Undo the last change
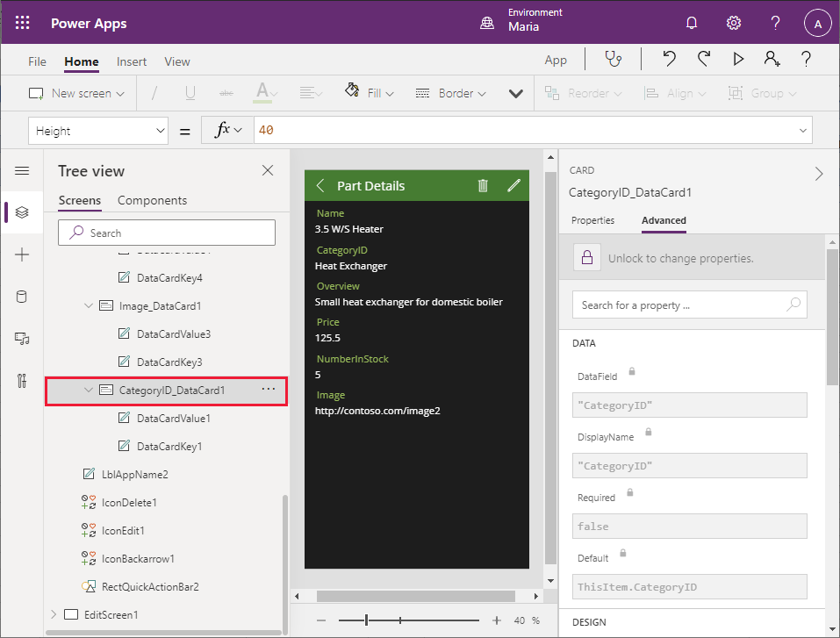This screenshot has width=840, height=638. coord(669,60)
